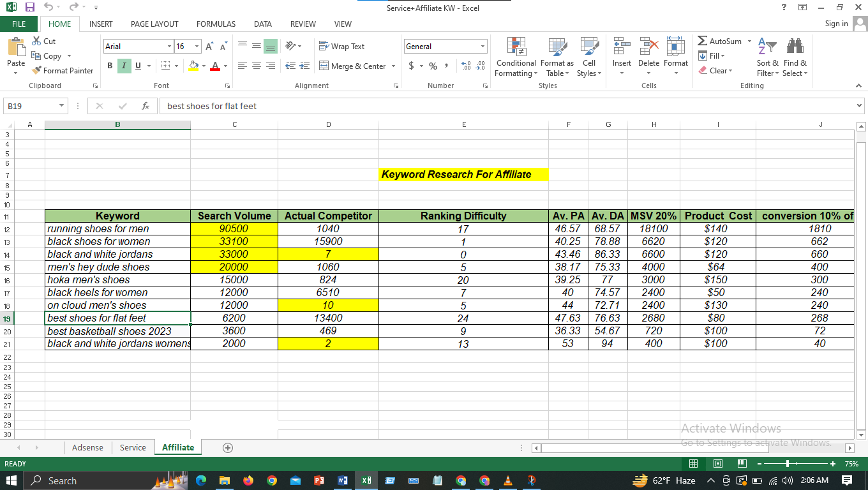Expand the General number format dropdown
Image resolution: width=868 pixels, height=490 pixels.
[483, 47]
